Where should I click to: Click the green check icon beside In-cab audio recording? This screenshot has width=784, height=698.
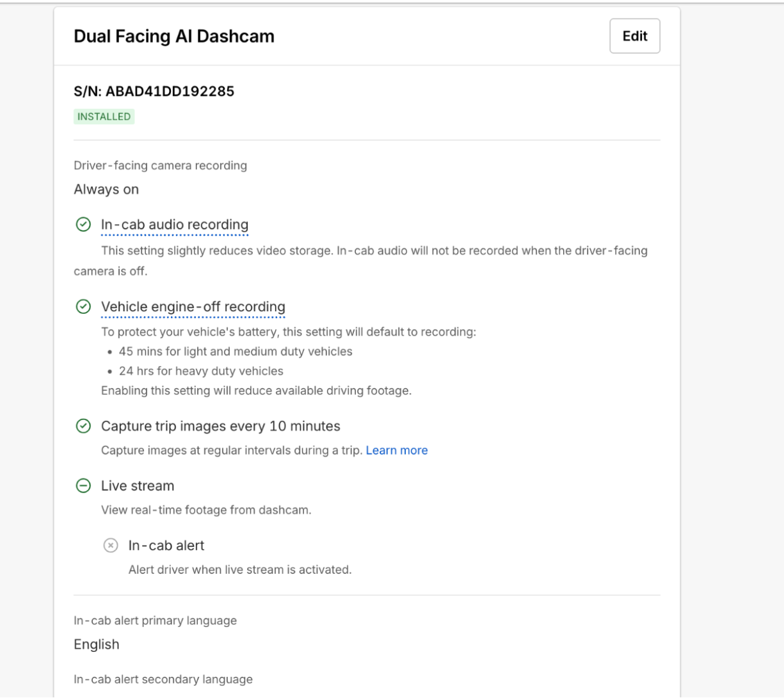click(83, 225)
